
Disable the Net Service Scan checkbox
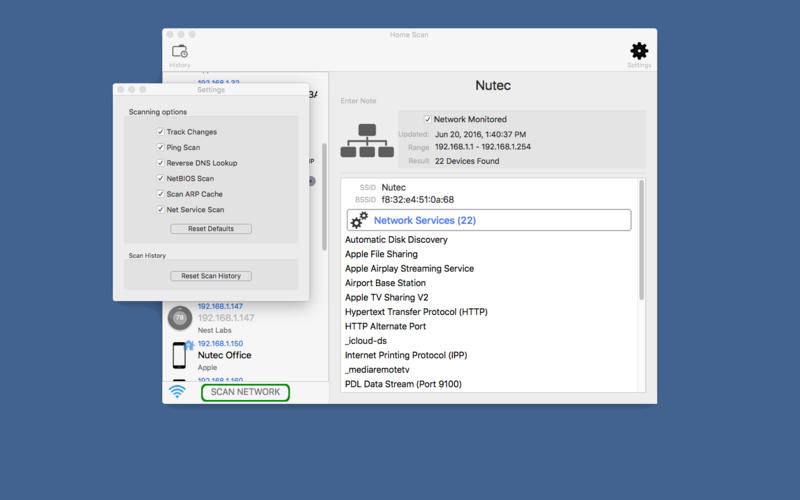[x=160, y=209]
